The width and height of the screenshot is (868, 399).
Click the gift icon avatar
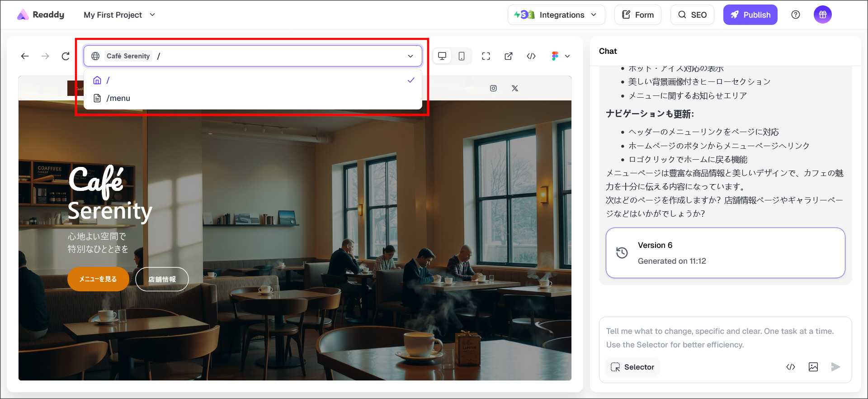point(822,15)
